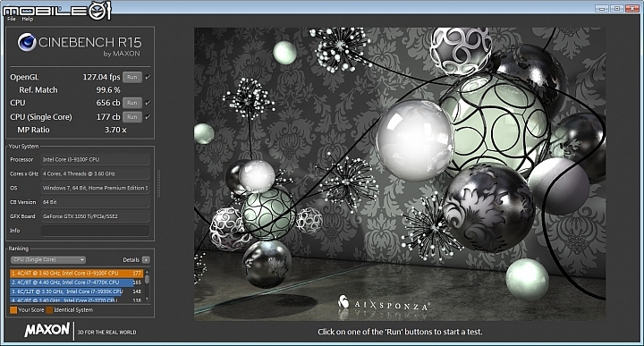Minimize the Cinebench window
The width and height of the screenshot is (644, 346).
pyautogui.click(x=602, y=8)
